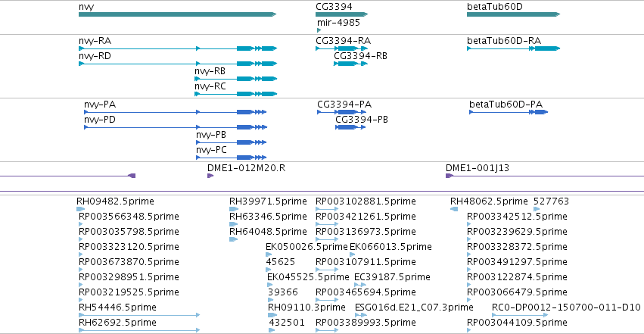This screenshot has width=644, height=334.
Task: Click the EK050026.5prime EST label
Action: click(x=306, y=247)
